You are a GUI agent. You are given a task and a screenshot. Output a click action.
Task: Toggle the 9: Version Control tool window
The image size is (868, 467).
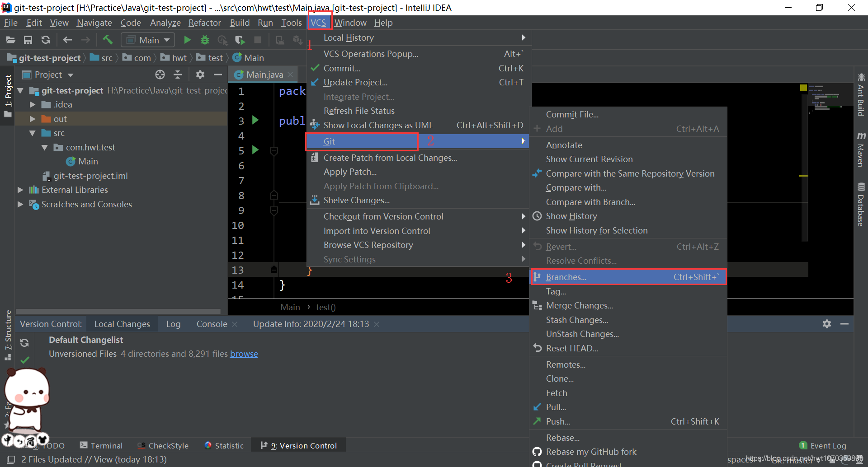pyautogui.click(x=299, y=446)
